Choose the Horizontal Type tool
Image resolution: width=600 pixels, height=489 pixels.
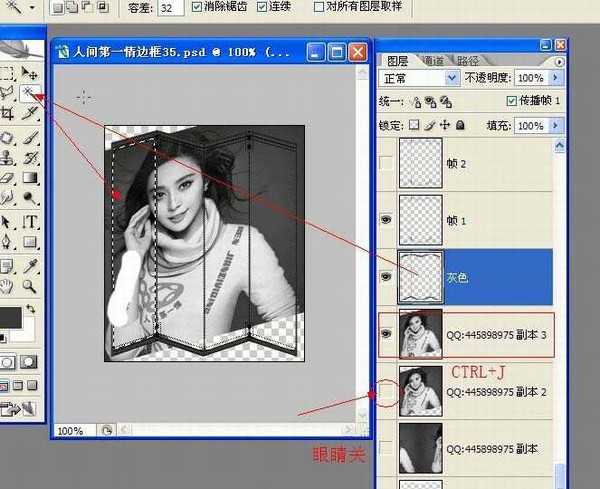31,222
